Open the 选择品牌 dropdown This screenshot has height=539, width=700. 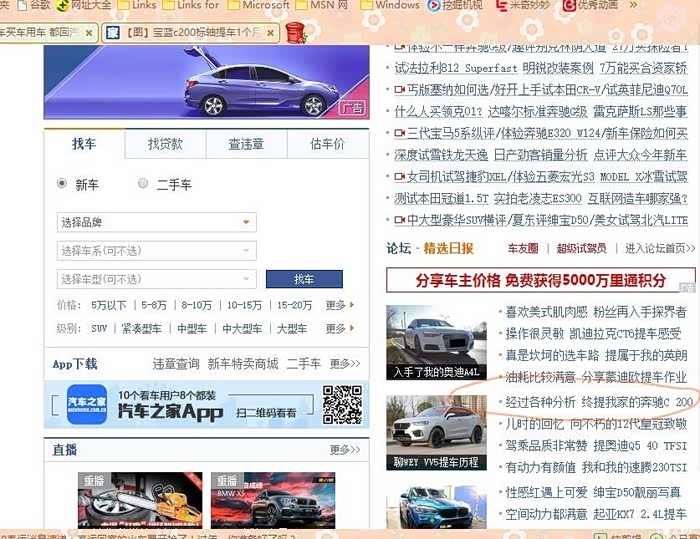point(156,222)
